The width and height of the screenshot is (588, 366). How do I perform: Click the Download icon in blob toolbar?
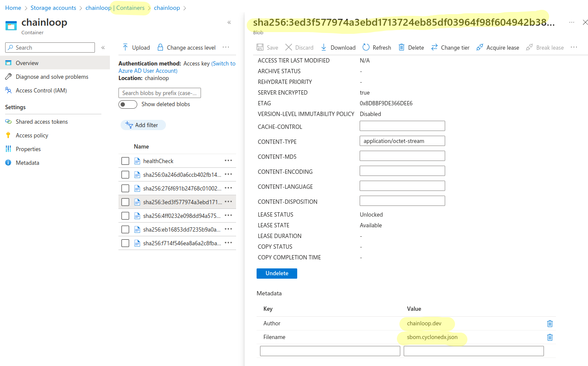point(324,48)
